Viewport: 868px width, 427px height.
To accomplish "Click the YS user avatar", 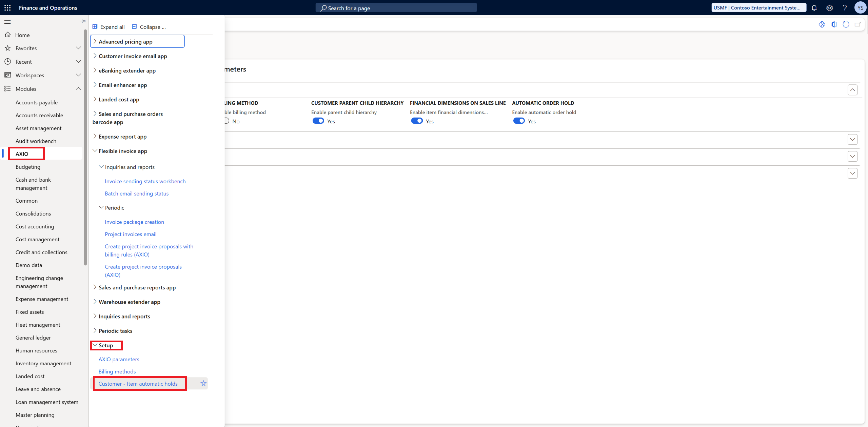I will tap(860, 7).
